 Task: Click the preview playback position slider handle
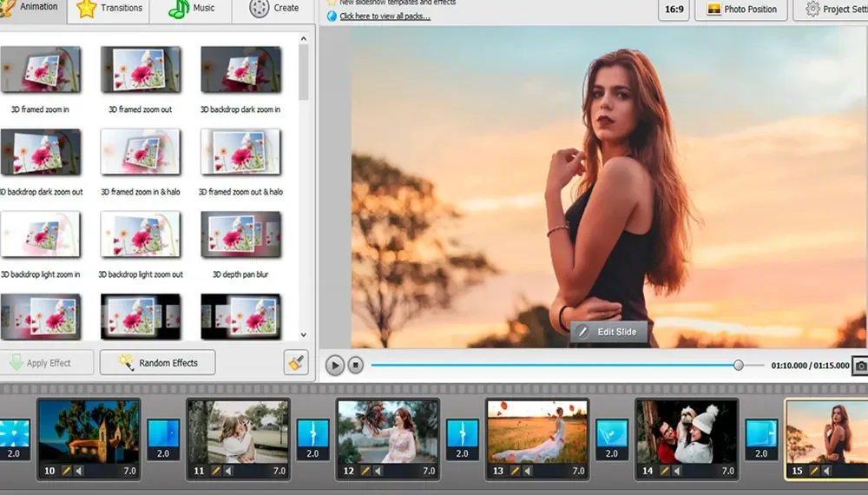(739, 366)
